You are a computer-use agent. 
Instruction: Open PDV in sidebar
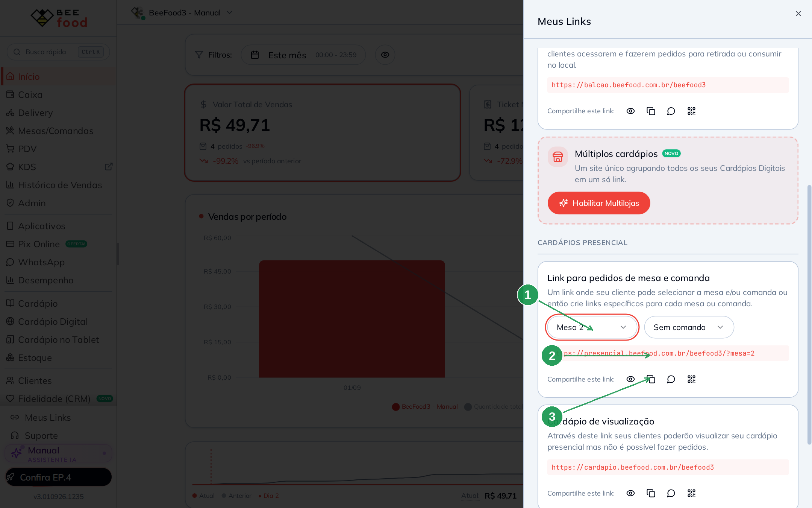(x=58, y=149)
